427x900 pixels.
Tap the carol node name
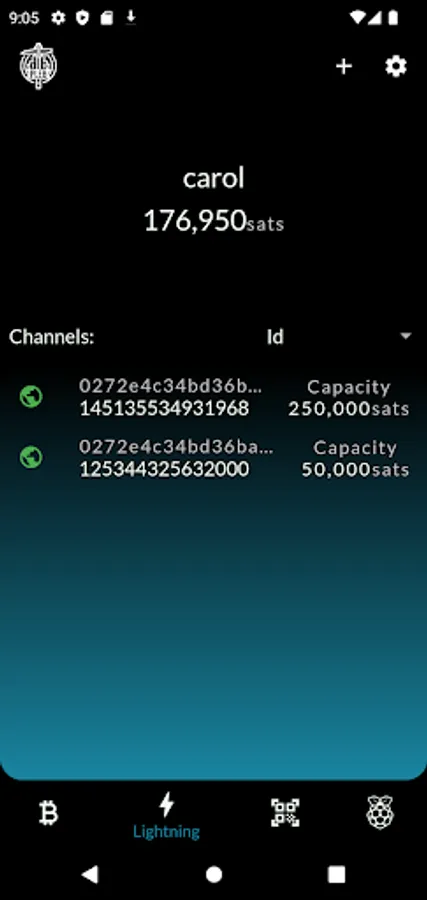214,178
